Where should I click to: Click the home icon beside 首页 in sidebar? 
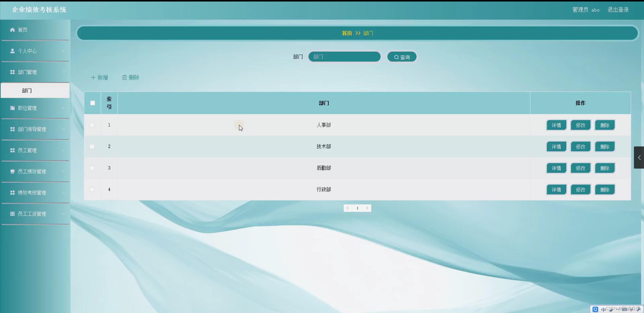pyautogui.click(x=12, y=30)
